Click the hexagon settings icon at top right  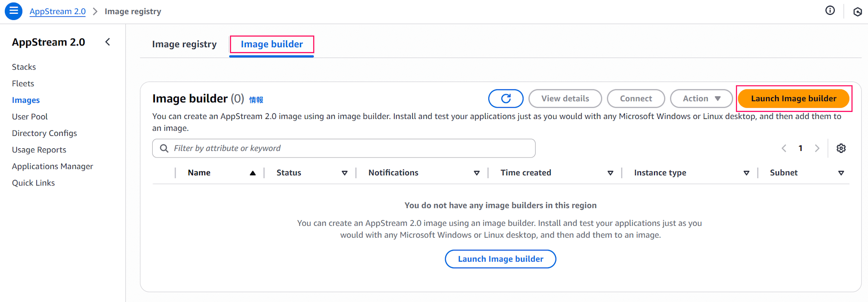click(858, 12)
